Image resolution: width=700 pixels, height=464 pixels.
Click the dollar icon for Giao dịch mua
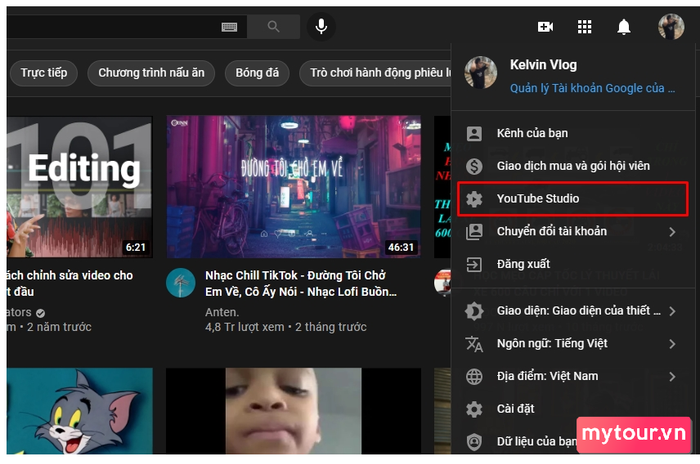coord(474,166)
